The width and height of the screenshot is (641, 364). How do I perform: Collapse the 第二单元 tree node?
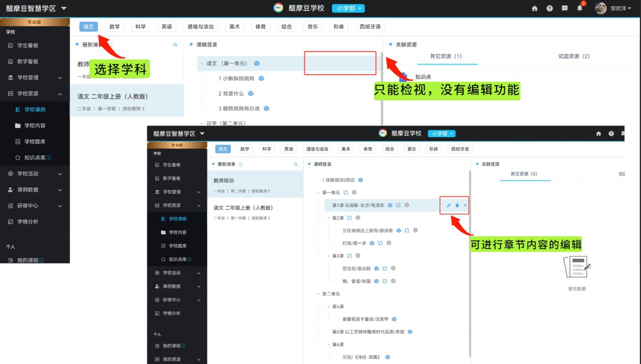pos(318,294)
